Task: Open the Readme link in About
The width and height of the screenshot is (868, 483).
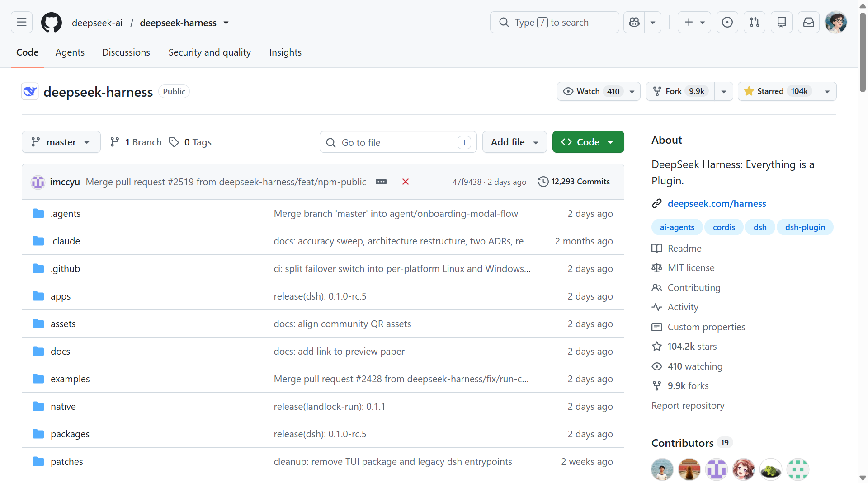Action: (x=684, y=249)
